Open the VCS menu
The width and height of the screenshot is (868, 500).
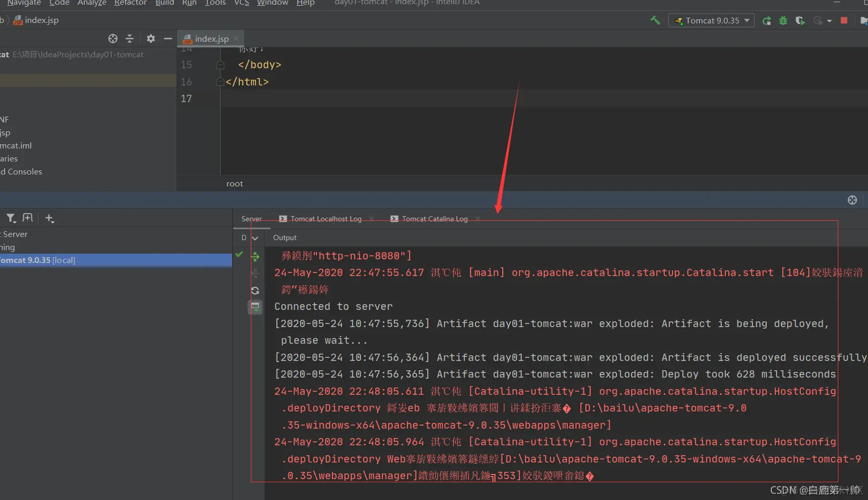tap(241, 3)
